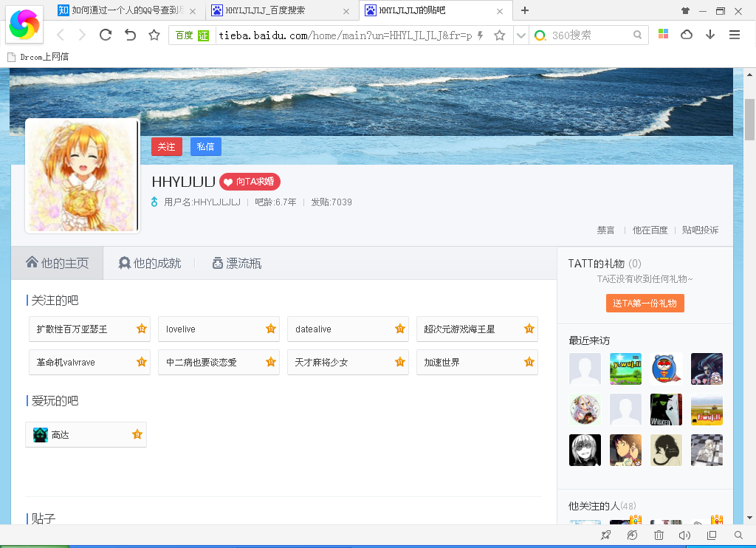Open a new tab with plus button
This screenshot has height=548, width=756.
coord(525,10)
